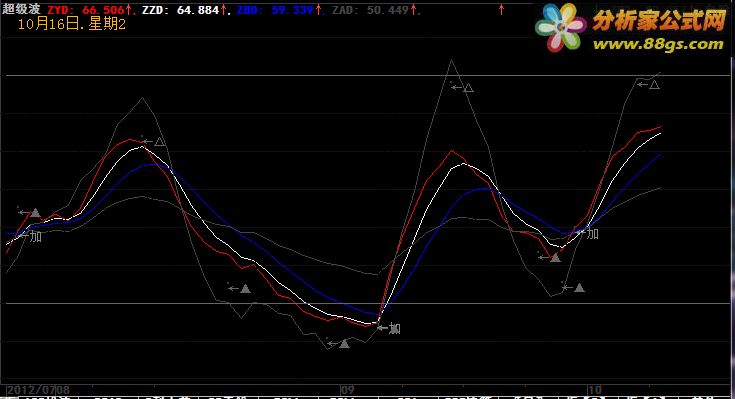Image resolution: width=735 pixels, height=399 pixels.
Task: Click the flower logo of 分析家公式网
Action: 561,27
